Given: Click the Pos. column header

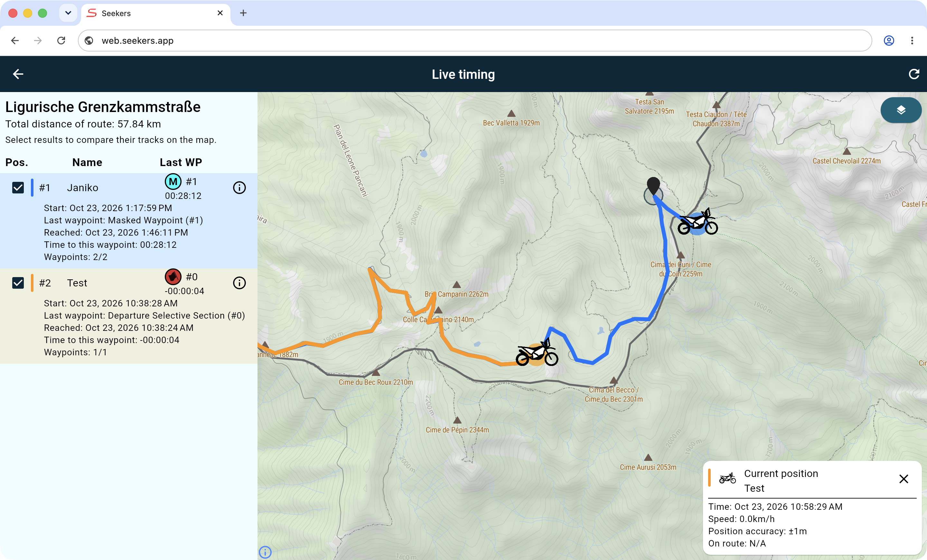Looking at the screenshot, I should pyautogui.click(x=16, y=163).
